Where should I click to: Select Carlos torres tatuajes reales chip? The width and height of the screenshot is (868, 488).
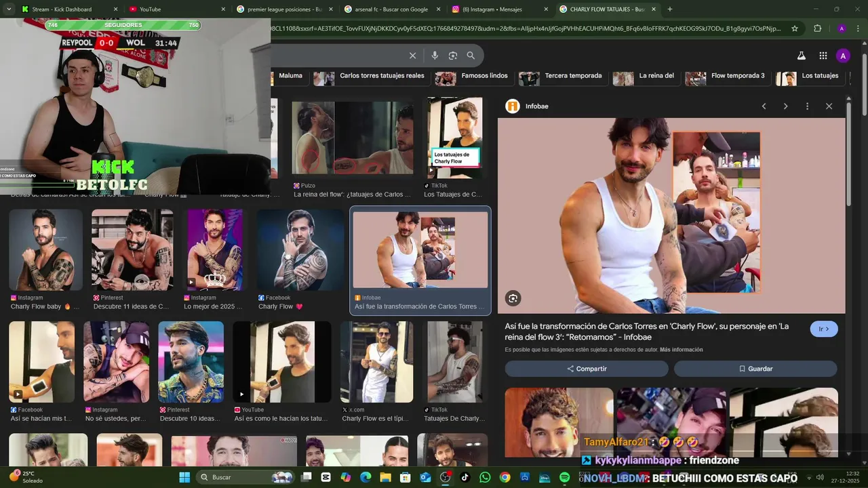coord(370,76)
